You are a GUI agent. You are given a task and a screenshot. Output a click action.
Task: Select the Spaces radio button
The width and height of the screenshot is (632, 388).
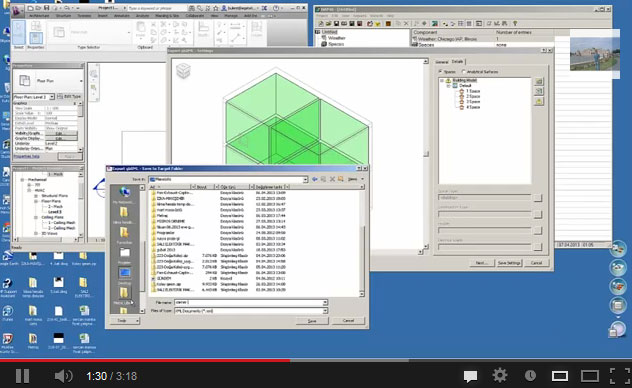click(441, 72)
